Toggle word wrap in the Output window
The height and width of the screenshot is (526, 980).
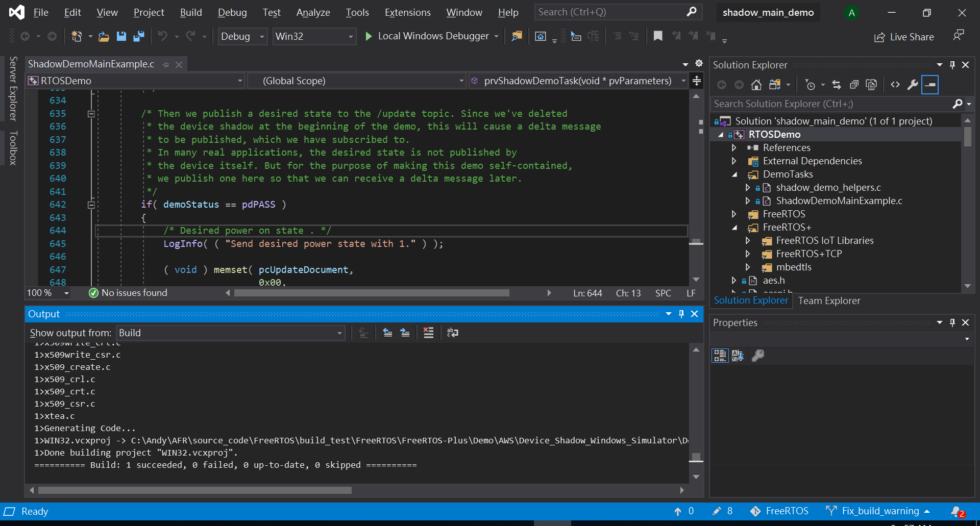point(453,333)
